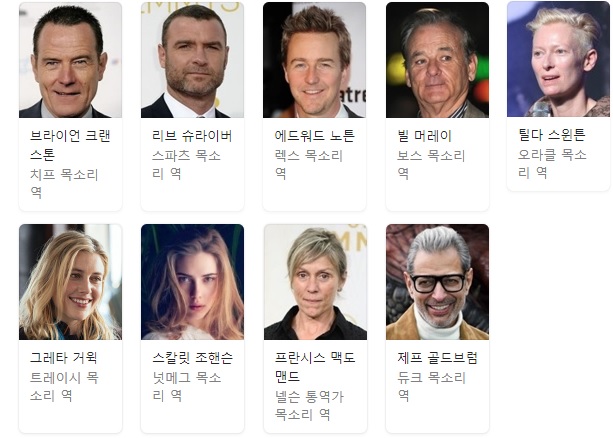Click the 틸다 스윈튼 card image
This screenshot has height=438, width=613.
pyautogui.click(x=558, y=59)
